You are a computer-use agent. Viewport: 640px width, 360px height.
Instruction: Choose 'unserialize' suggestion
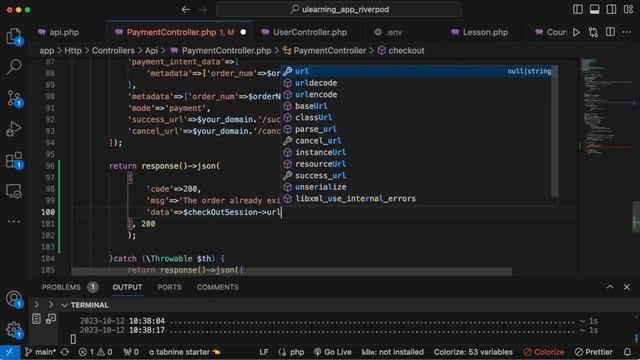coord(417,187)
